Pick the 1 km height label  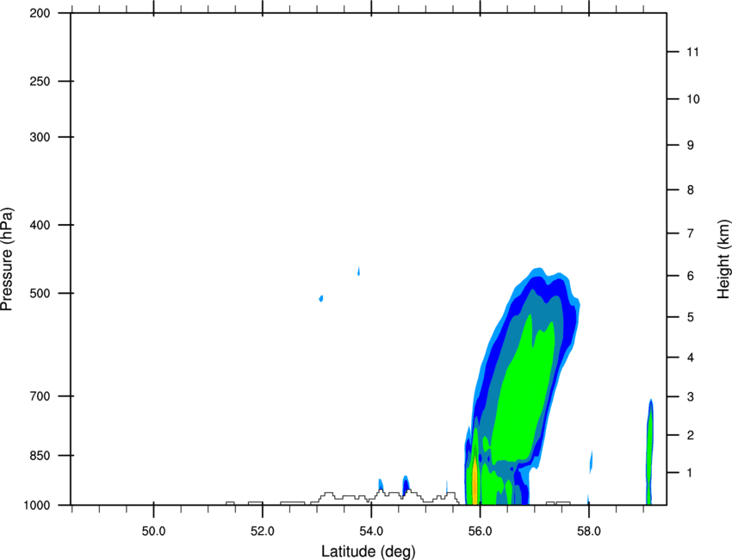click(691, 473)
